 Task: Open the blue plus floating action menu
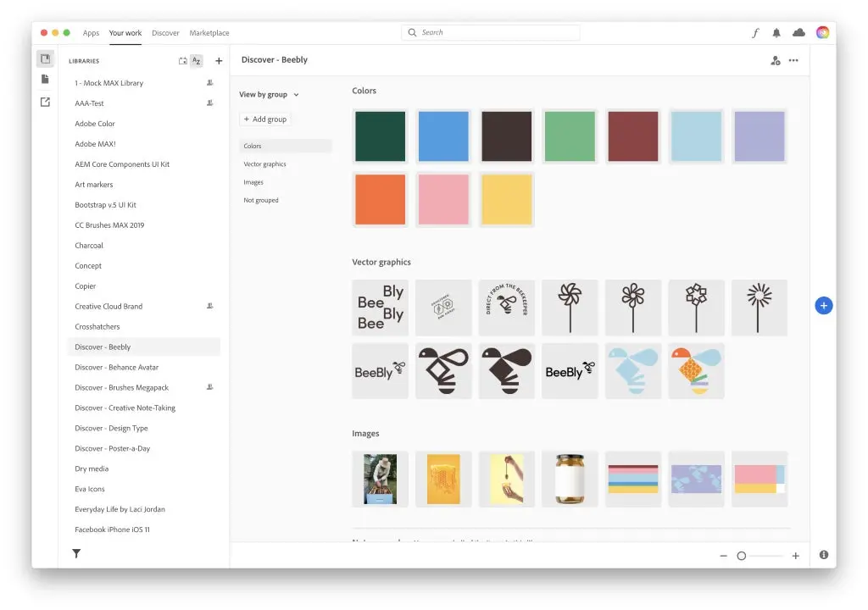823,305
